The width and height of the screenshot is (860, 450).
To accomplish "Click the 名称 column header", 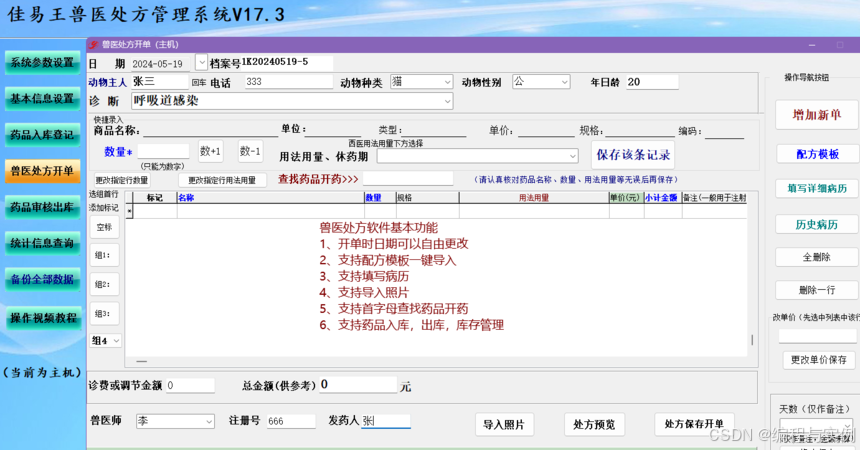I will [x=271, y=198].
